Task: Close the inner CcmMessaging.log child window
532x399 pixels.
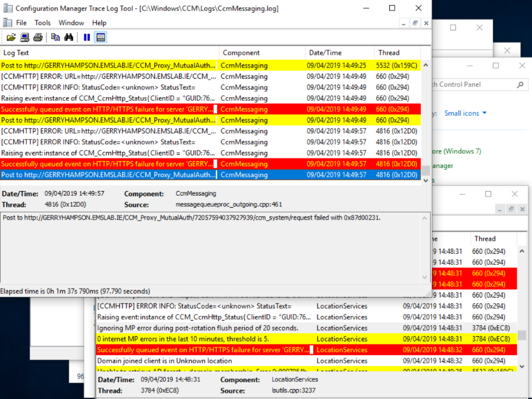Action: (x=427, y=24)
